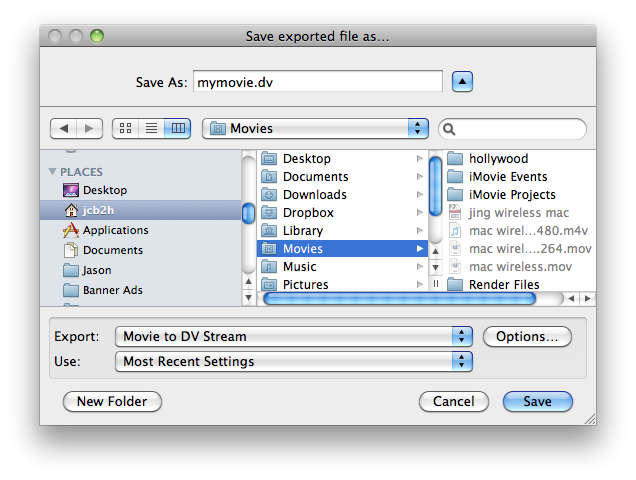Expand Desktop row's disclosure arrow
This screenshot has height=480, width=636.
click(419, 158)
